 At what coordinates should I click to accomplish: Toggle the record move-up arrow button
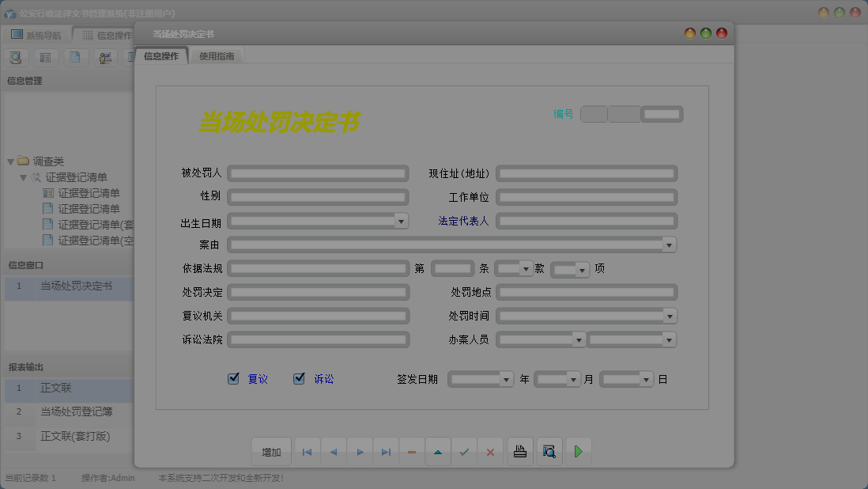pos(438,451)
